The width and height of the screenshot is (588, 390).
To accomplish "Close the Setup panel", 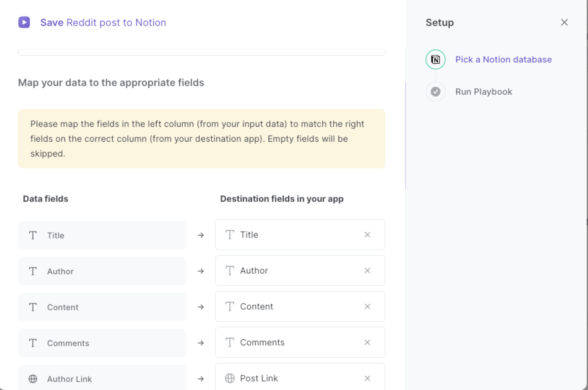I will pos(564,22).
